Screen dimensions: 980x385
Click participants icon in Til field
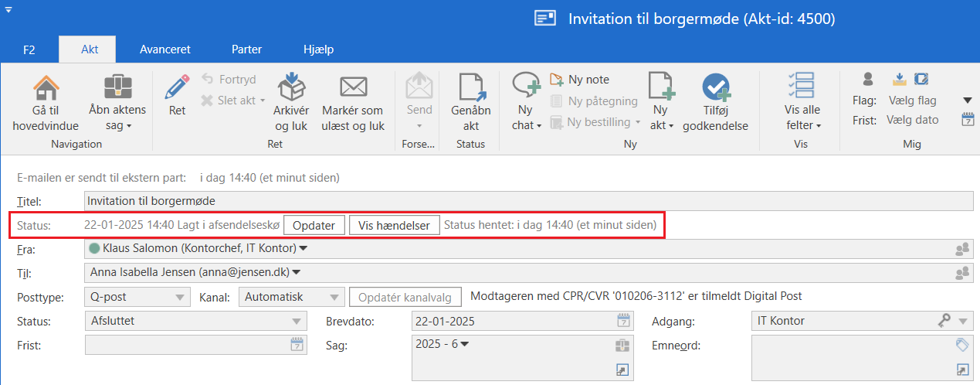(961, 272)
